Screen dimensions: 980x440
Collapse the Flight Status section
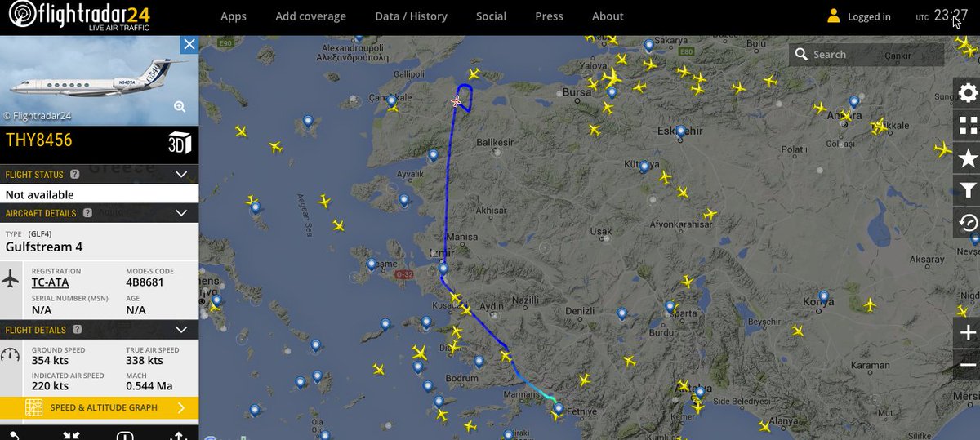pos(181,174)
